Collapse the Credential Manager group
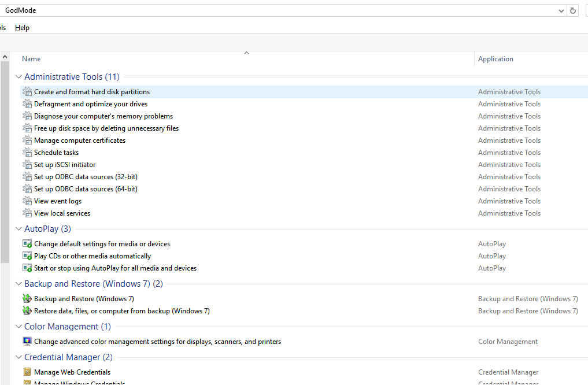The height and width of the screenshot is (385, 588). 19,357
